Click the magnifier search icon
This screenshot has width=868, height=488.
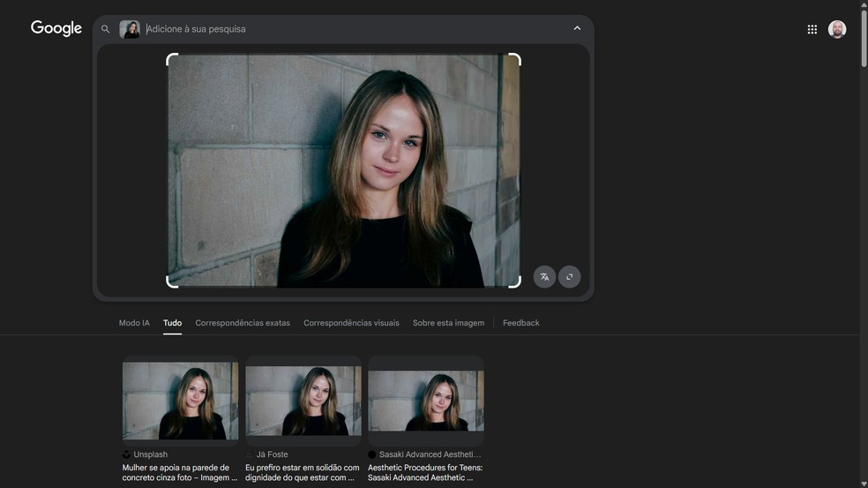pos(106,29)
